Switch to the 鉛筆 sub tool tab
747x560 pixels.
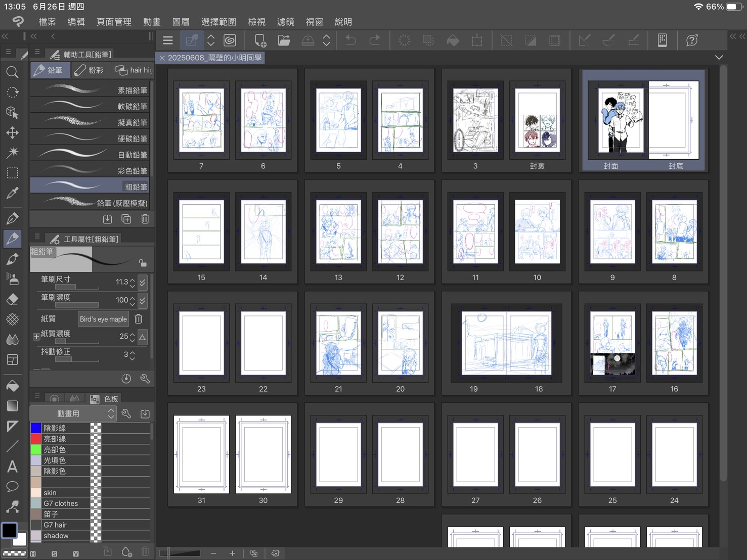50,70
